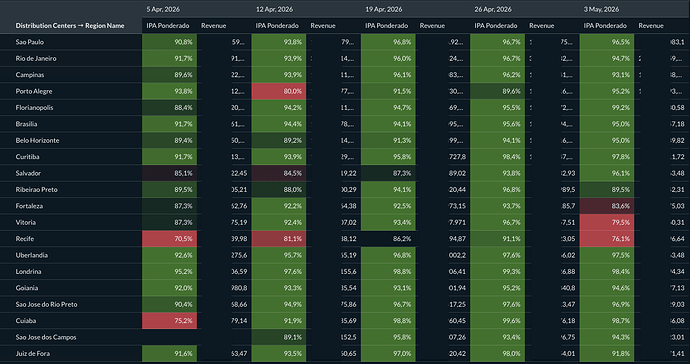Image resolution: width=690 pixels, height=364 pixels.
Task: Select the Goiania row label
Action: click(27, 288)
